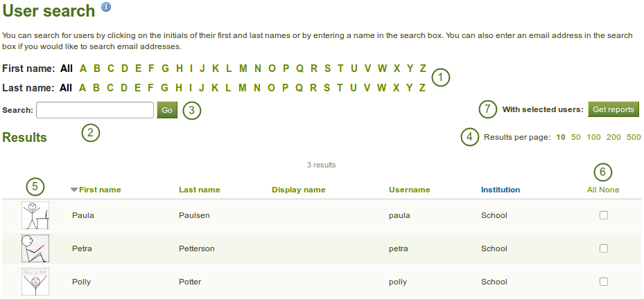Deselect all users using None link
This screenshot has height=299, width=644.
click(611, 190)
